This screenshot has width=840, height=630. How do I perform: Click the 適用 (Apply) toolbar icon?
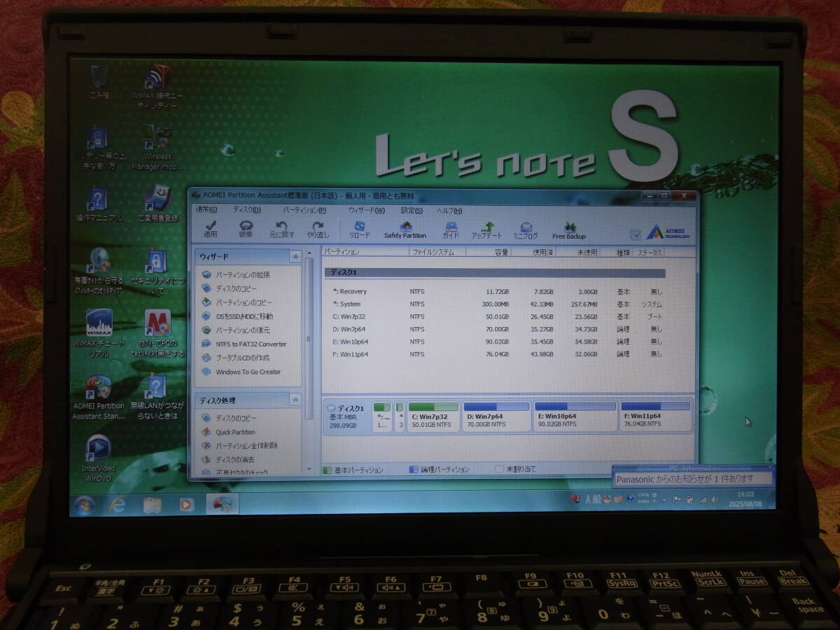tap(210, 230)
